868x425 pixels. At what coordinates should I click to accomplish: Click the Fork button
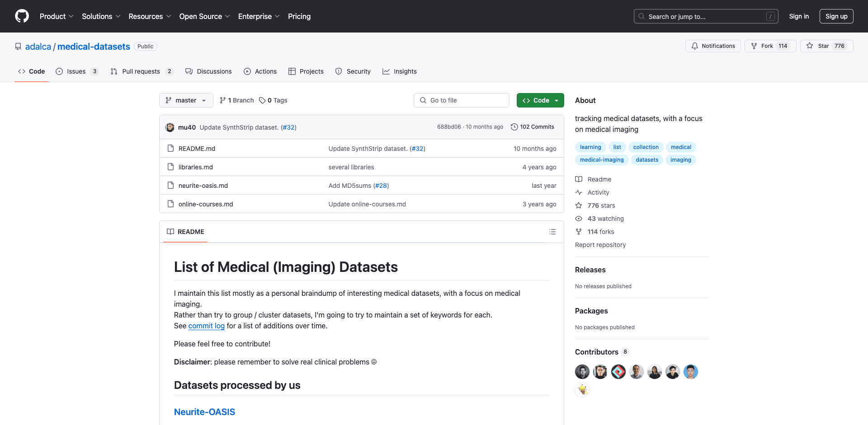point(771,46)
